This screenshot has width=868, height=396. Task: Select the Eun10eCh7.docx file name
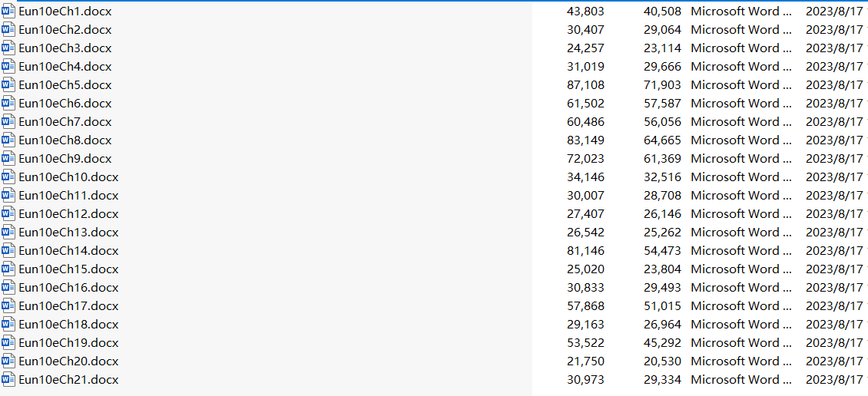coord(65,122)
